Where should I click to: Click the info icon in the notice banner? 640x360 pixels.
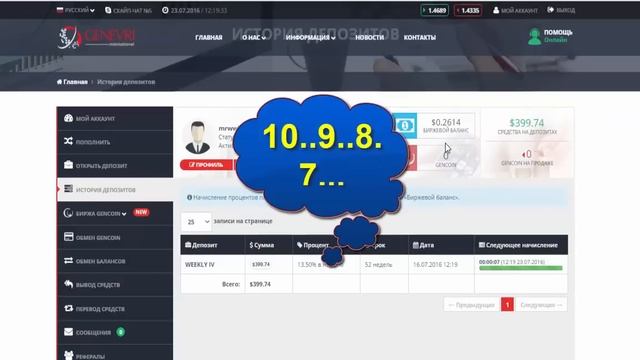(189, 198)
